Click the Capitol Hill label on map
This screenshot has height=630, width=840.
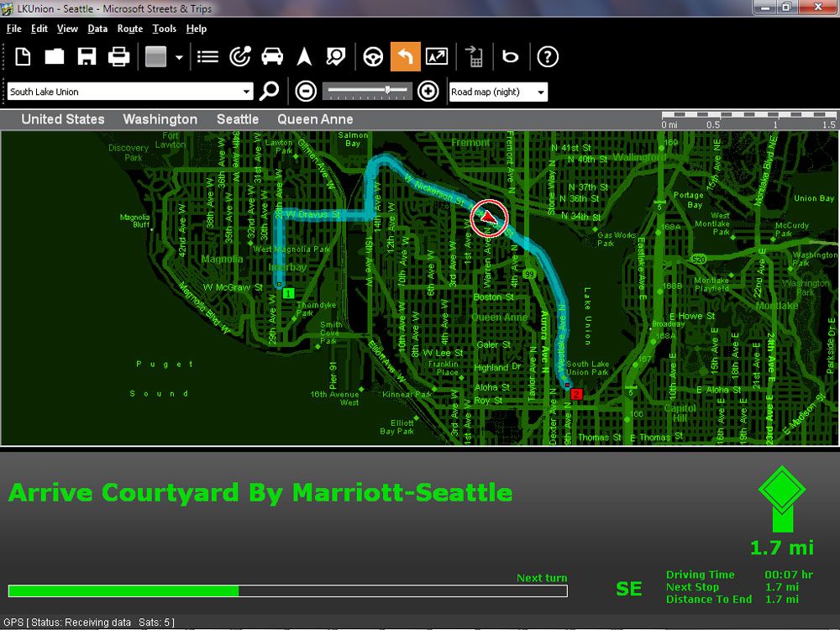680,412
